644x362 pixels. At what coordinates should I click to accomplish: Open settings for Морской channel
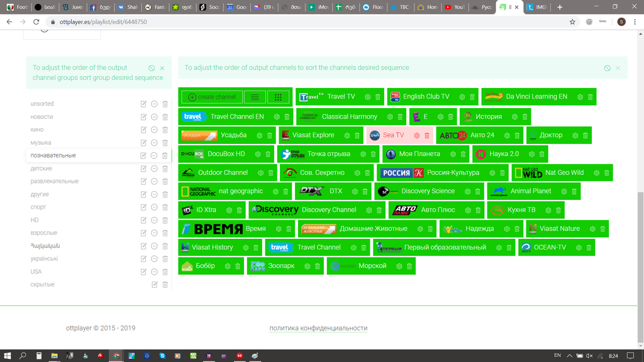pos(399,266)
